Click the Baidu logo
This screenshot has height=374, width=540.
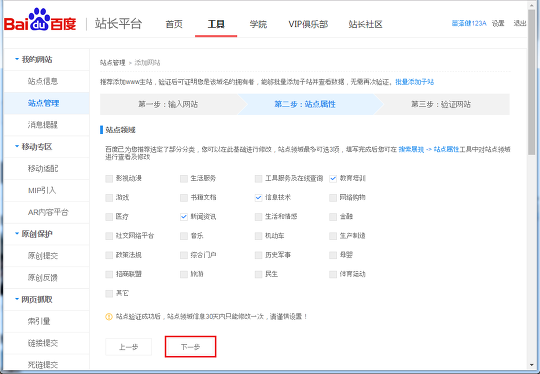(x=40, y=21)
